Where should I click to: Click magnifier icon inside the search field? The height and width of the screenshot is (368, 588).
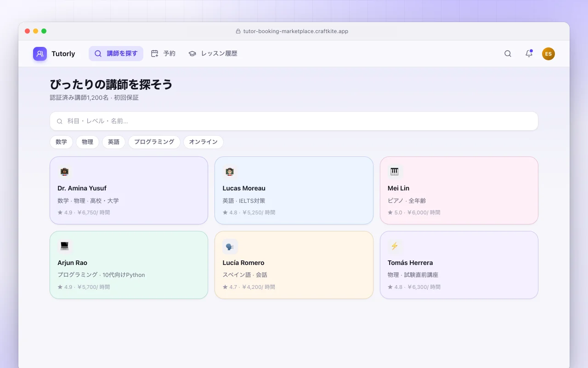[60, 121]
